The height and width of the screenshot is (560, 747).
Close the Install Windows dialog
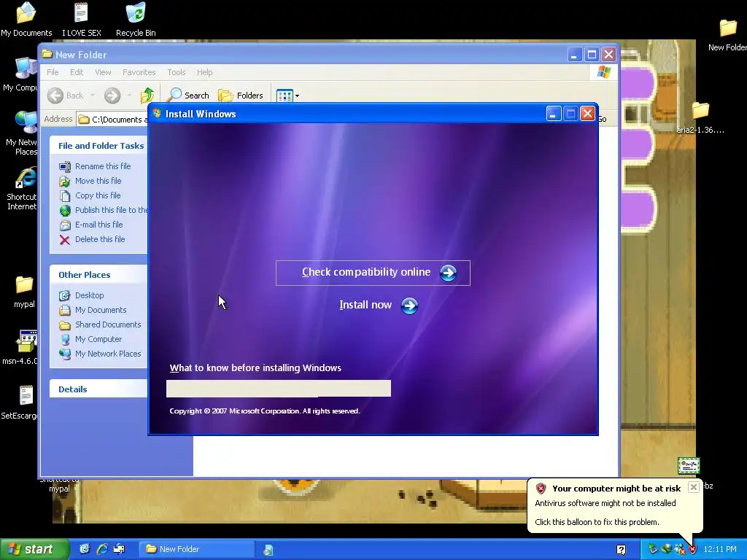point(587,113)
